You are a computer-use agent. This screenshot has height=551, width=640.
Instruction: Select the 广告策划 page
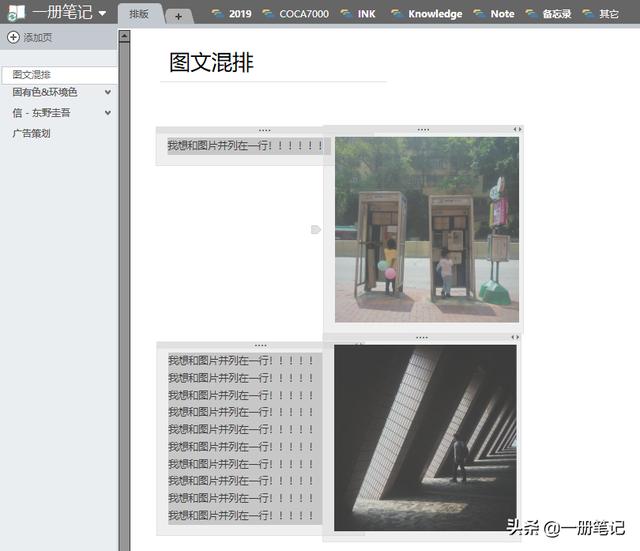click(x=31, y=133)
